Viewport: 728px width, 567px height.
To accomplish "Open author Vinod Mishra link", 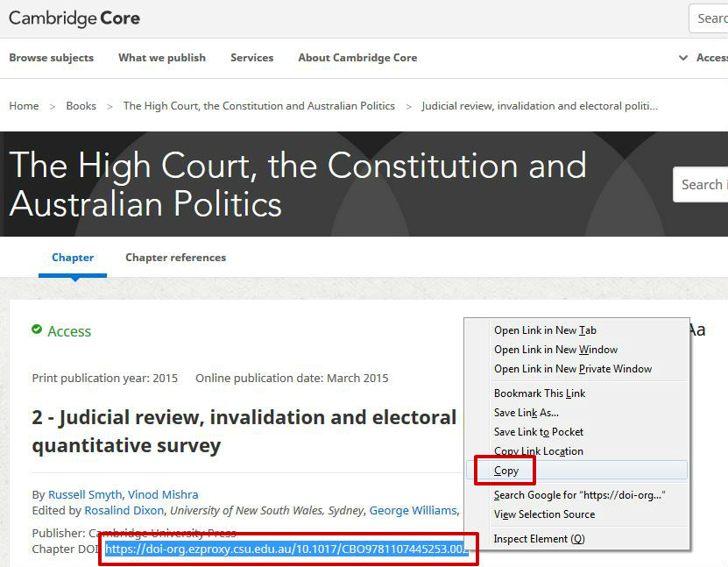I will 163,494.
